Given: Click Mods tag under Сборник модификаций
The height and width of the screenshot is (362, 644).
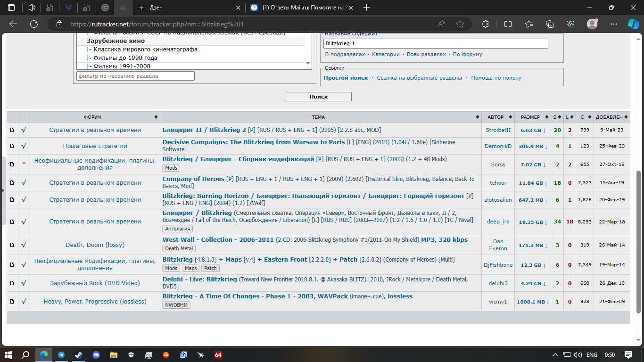Looking at the screenshot, I should pyautogui.click(x=171, y=168).
